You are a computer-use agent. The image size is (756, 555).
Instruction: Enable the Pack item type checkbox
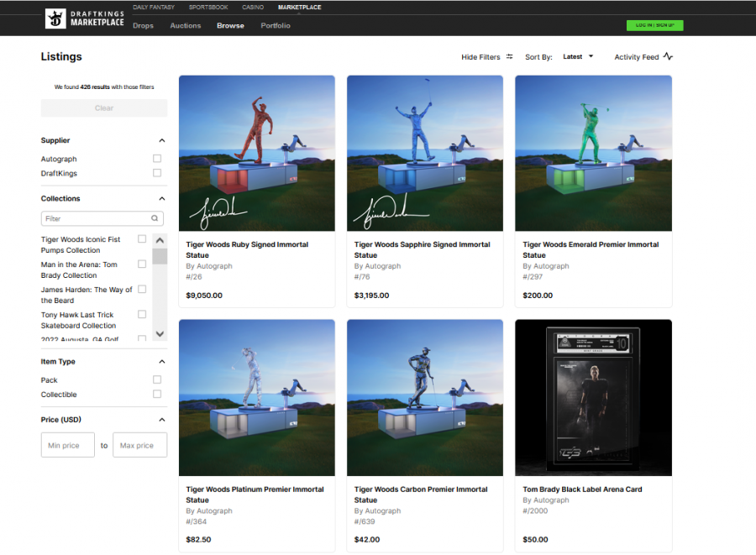[157, 380]
